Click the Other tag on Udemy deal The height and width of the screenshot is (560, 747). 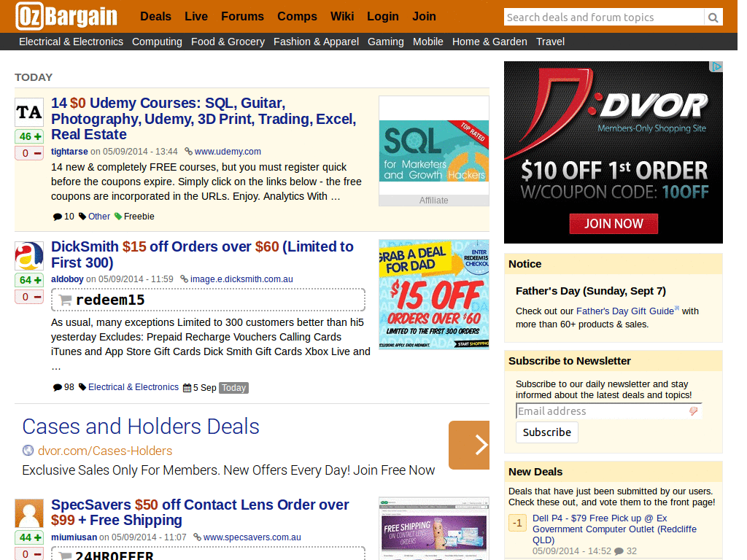click(99, 216)
